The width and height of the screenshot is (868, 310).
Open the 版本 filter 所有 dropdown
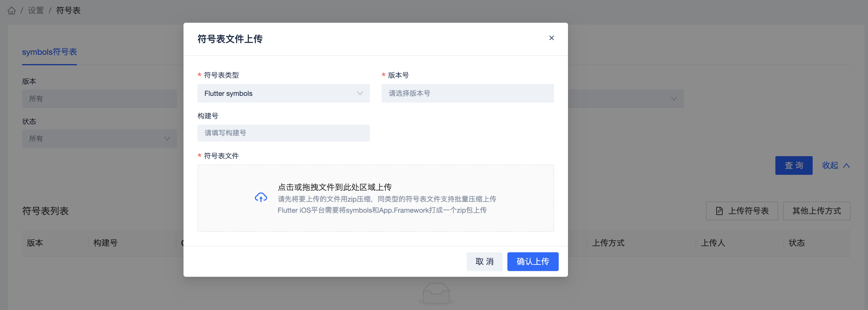99,99
